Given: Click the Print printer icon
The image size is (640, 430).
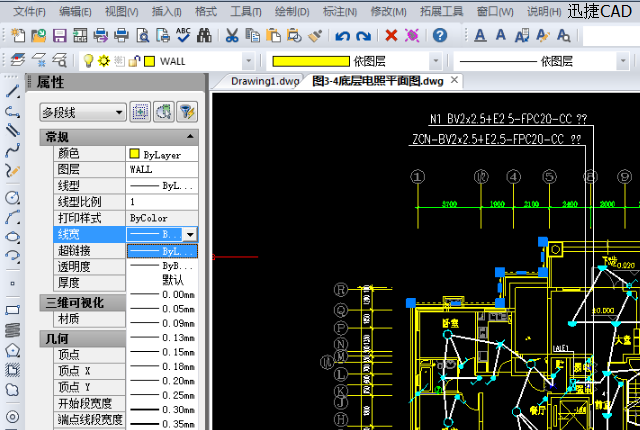Looking at the screenshot, I should click(x=121, y=36).
